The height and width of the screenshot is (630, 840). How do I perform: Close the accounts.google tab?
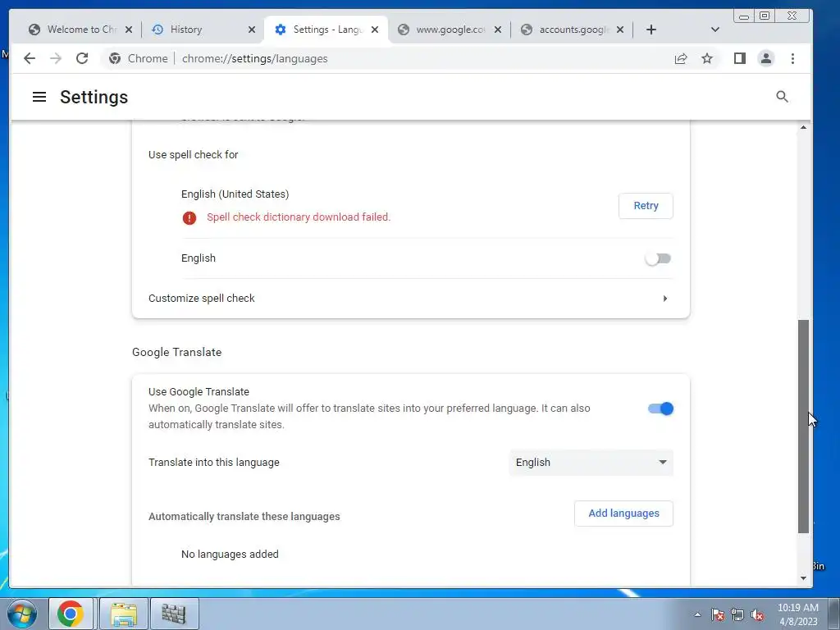click(620, 30)
